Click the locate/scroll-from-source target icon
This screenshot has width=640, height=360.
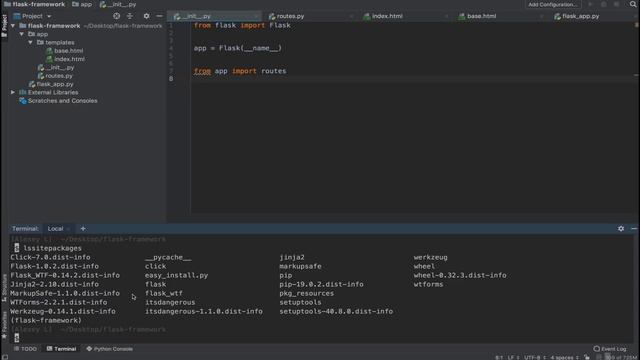pos(116,16)
